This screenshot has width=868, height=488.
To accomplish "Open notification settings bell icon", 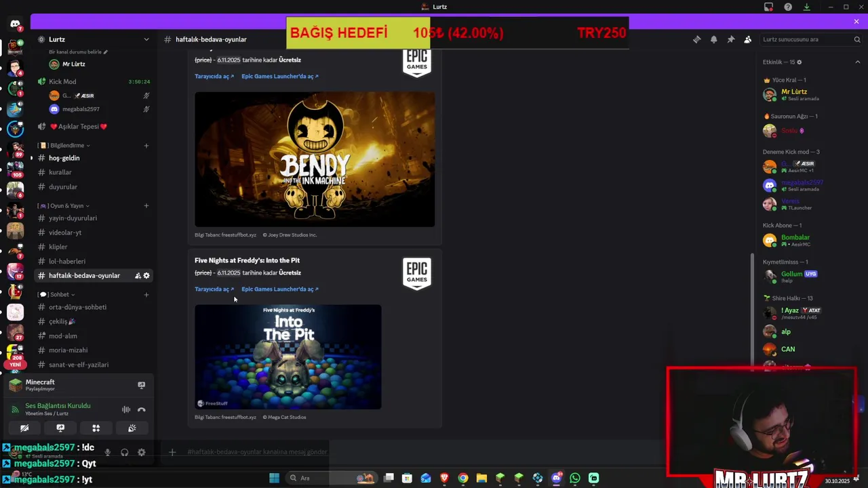I will (713, 39).
